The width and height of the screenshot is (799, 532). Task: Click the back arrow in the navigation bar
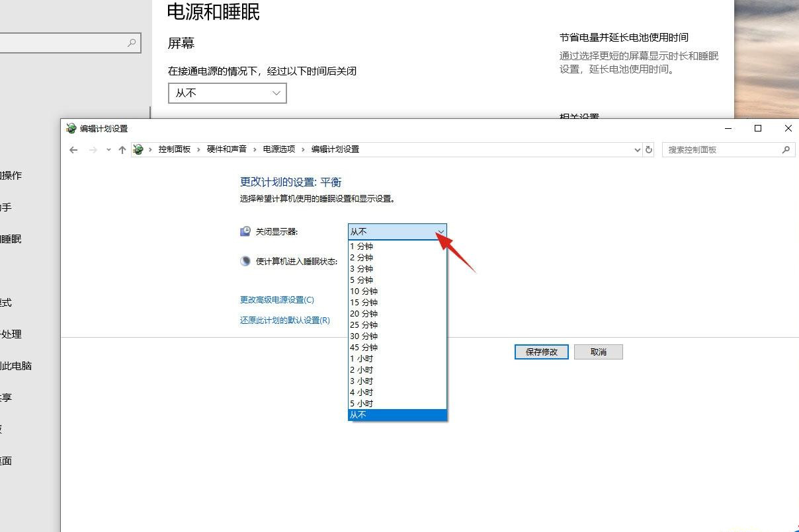click(x=73, y=149)
